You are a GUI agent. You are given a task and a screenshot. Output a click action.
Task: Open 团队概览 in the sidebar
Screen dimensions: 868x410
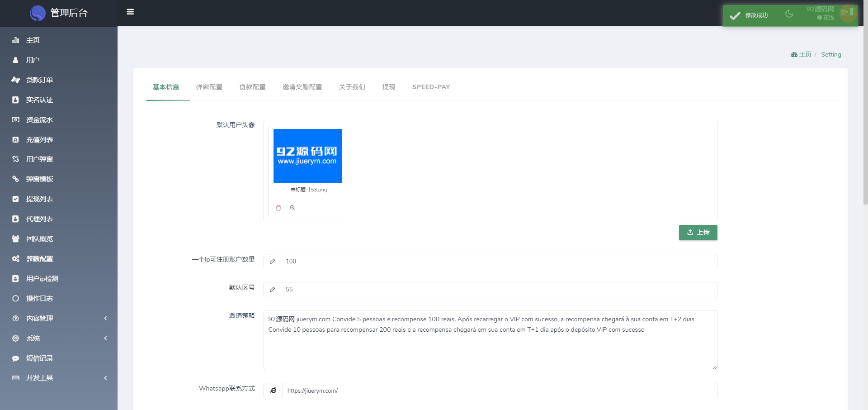click(x=59, y=239)
